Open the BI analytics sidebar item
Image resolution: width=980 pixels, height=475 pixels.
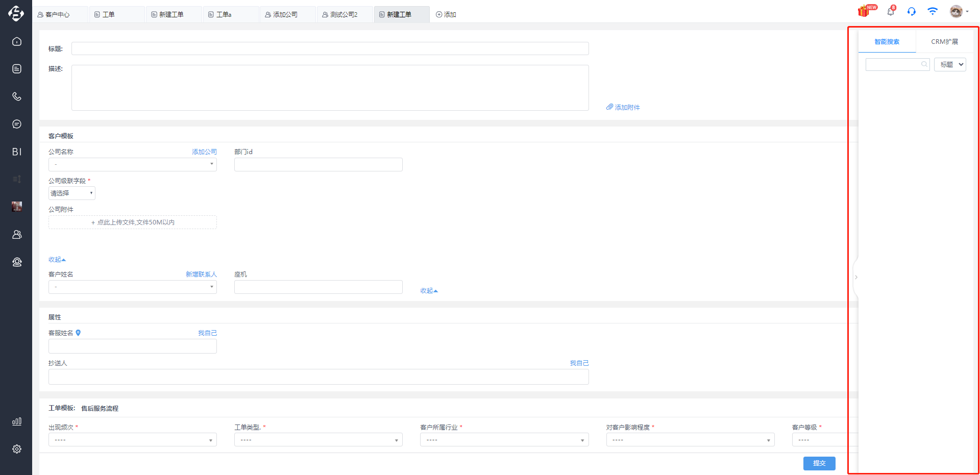click(x=17, y=152)
